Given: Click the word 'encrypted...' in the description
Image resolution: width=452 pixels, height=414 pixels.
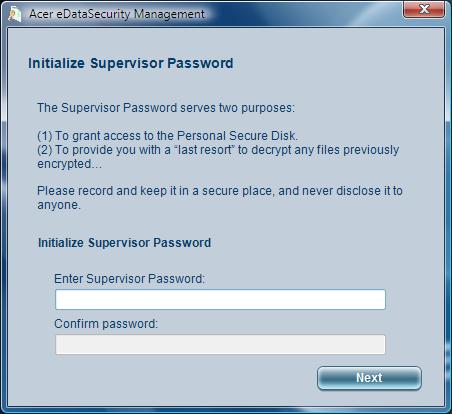Looking at the screenshot, I should tap(70, 164).
